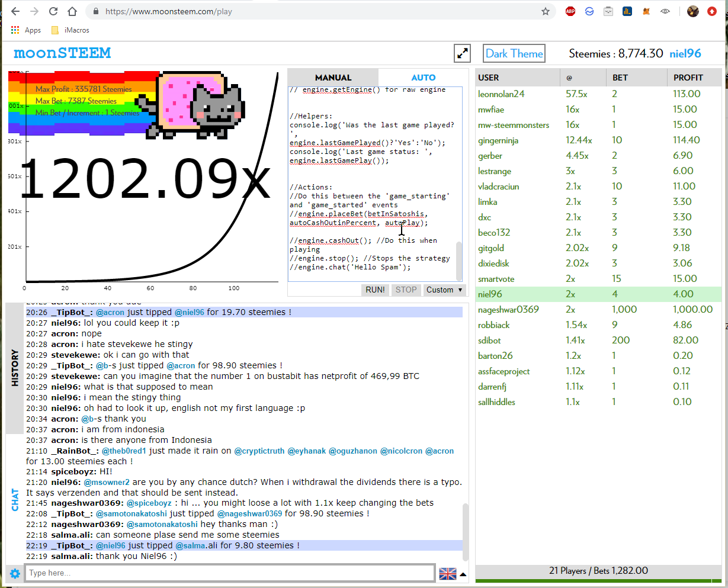Open niel96 account link in header
Viewport: 728px width, 588px height.
(x=685, y=53)
